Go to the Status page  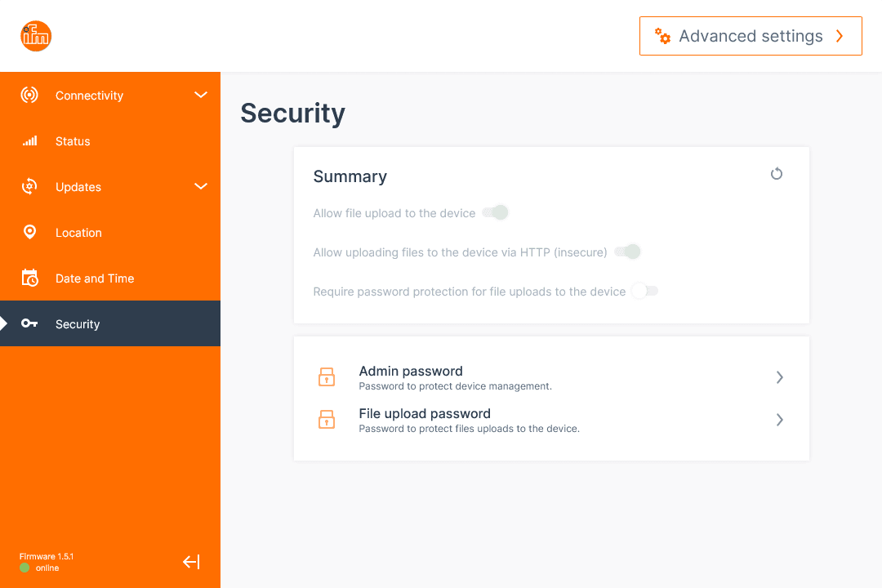point(73,141)
